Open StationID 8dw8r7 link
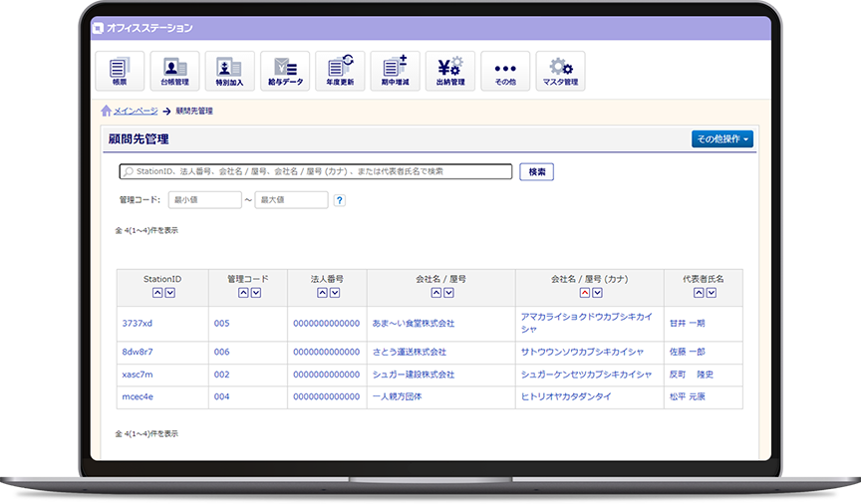This screenshot has height=504, width=861. point(138,352)
